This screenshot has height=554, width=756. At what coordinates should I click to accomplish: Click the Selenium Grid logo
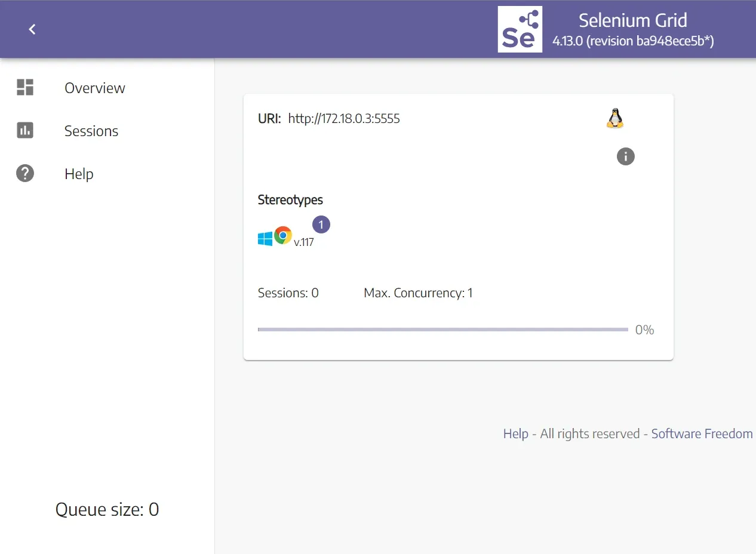[520, 29]
